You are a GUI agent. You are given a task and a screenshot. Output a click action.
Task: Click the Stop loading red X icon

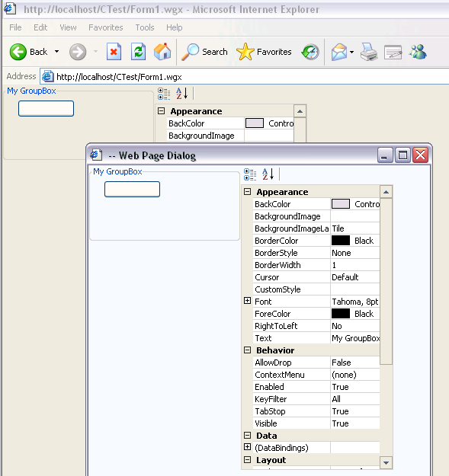click(114, 52)
